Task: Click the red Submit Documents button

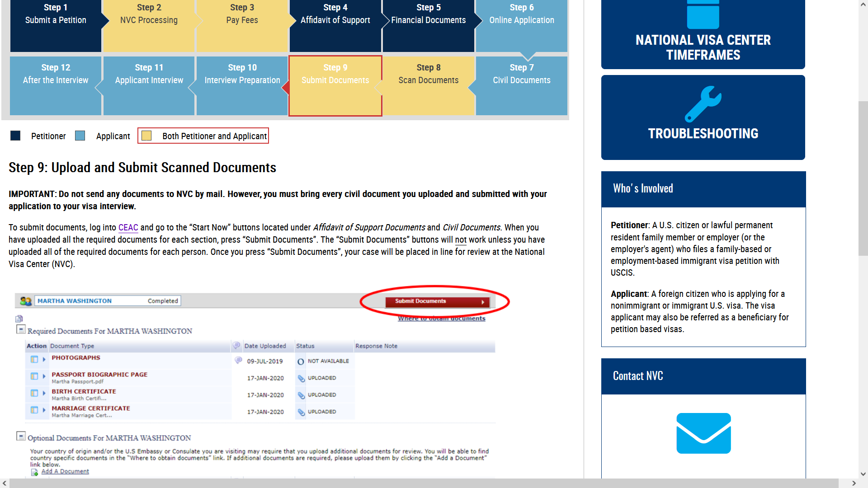Action: (438, 302)
